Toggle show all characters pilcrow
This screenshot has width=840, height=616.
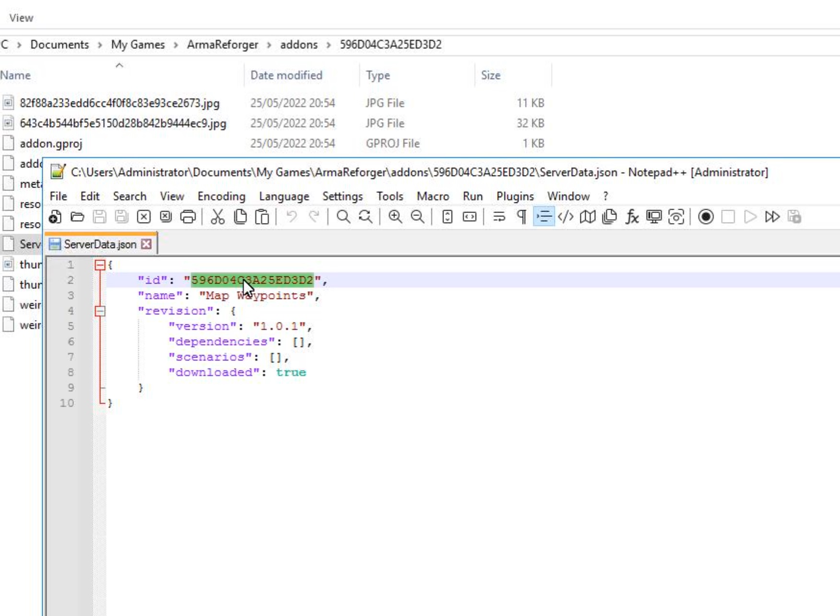(x=521, y=217)
